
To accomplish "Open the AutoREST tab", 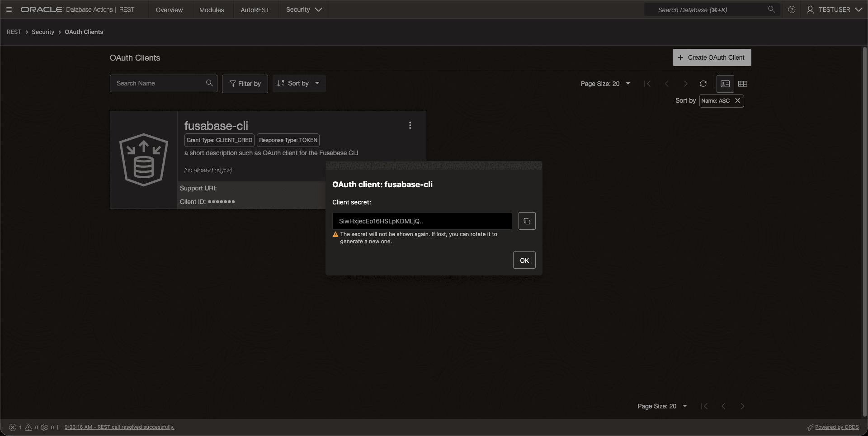I will tap(255, 9).
